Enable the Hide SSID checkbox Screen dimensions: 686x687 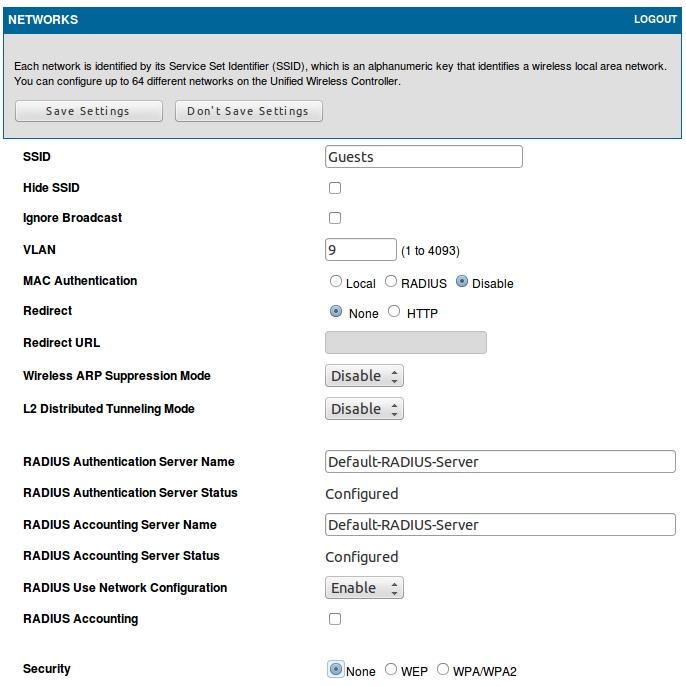(x=335, y=188)
